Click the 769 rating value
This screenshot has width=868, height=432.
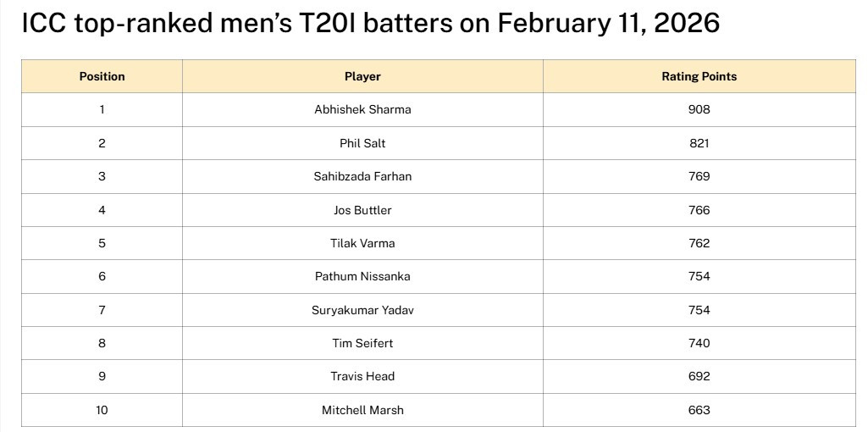[x=699, y=176]
